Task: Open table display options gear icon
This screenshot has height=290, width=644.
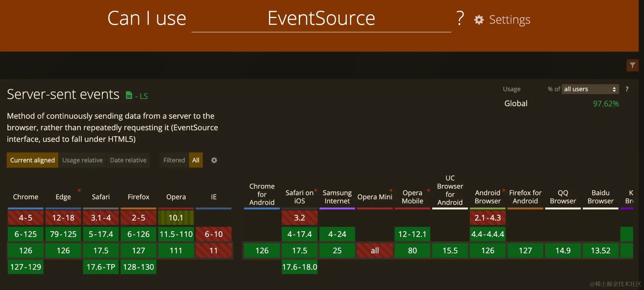Action: [214, 160]
